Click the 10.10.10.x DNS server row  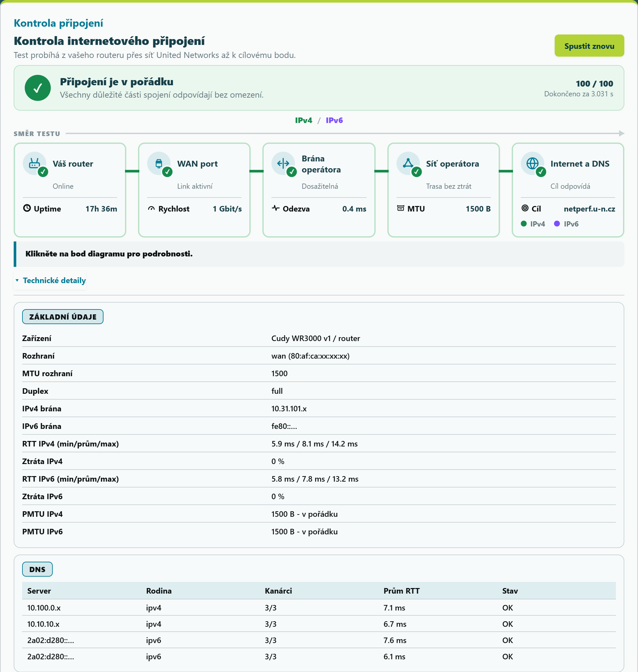[319, 624]
